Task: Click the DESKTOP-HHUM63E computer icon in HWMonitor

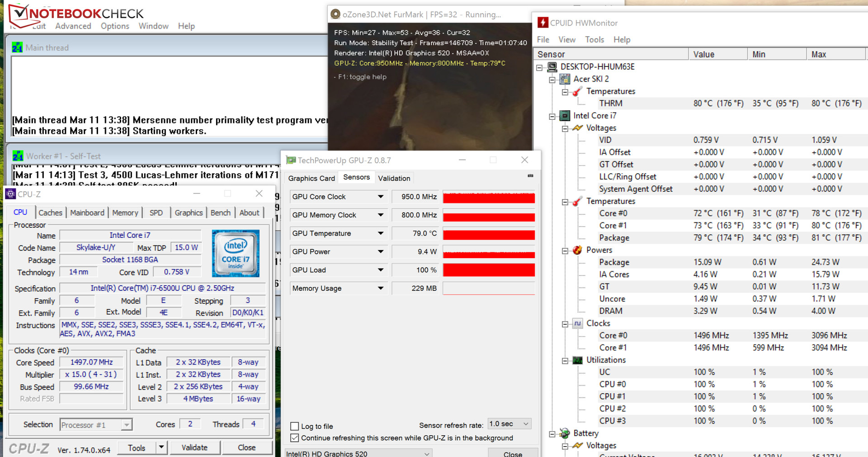Action: coord(552,67)
